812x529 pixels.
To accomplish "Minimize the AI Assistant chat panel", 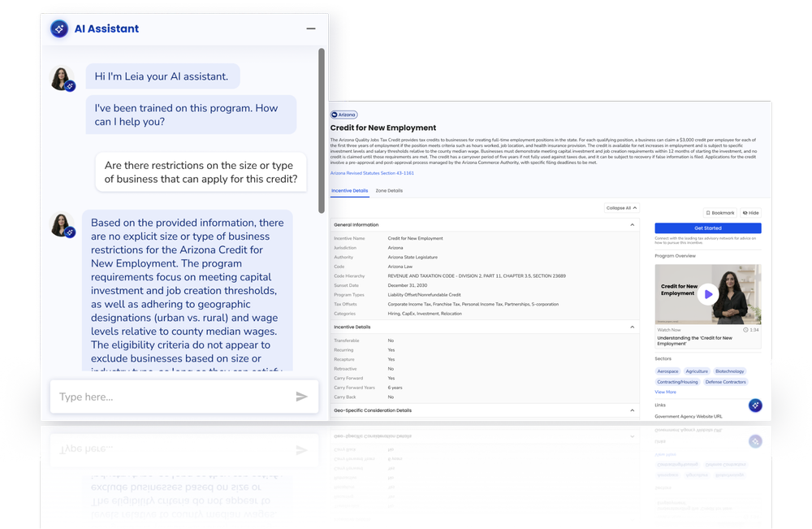I will [311, 28].
